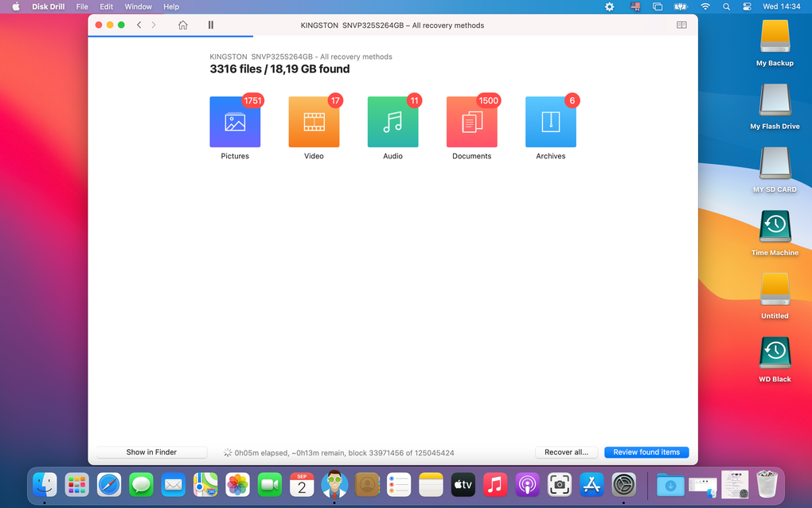Open input source flag menu
The height and width of the screenshot is (508, 812).
pos(635,6)
